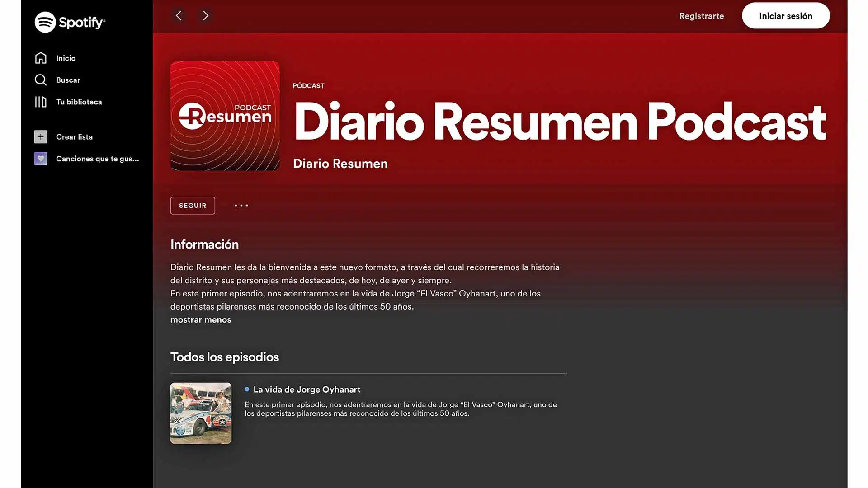Click the race car episode thumbnail
868x488 pixels.
(x=201, y=413)
